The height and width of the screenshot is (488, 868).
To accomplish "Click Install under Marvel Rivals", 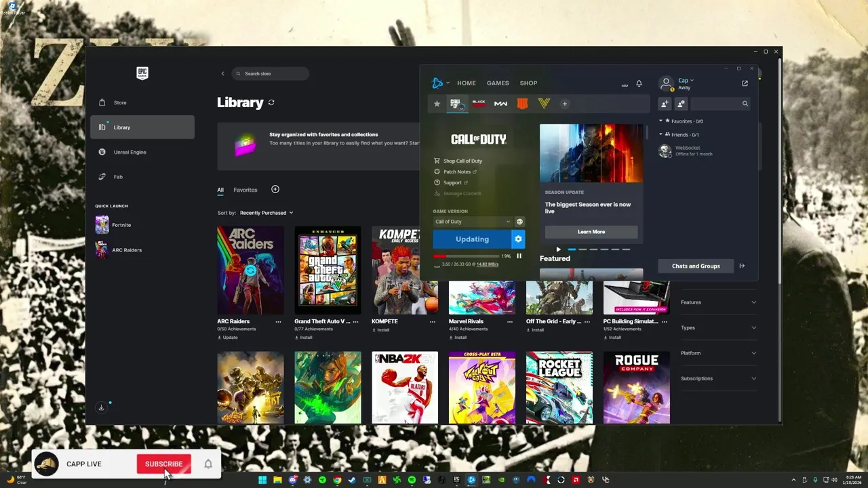I will (458, 337).
